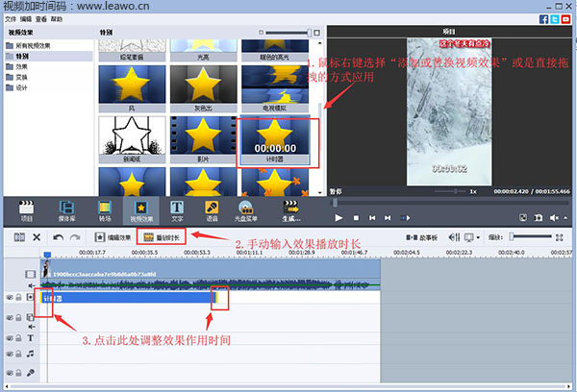Switch to 故事板 (Storyboard) view
Screen dimensions: 577x392
coord(421,237)
